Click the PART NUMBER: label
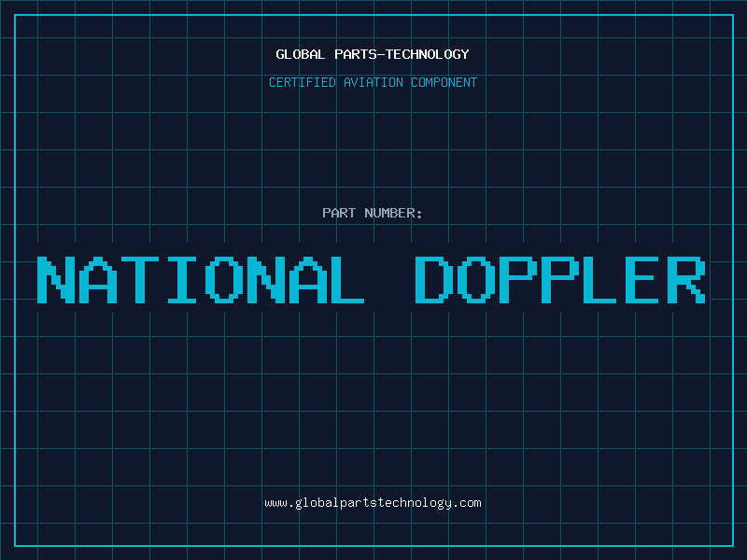Screen dimensions: 747x560 coord(372,213)
